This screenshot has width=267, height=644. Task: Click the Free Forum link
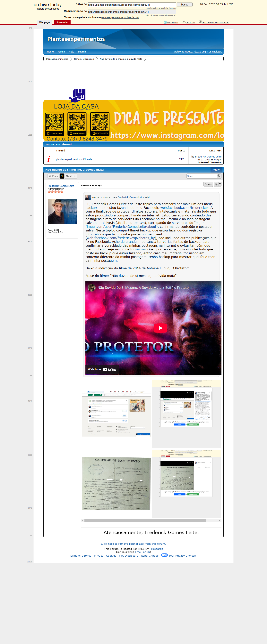point(142,552)
